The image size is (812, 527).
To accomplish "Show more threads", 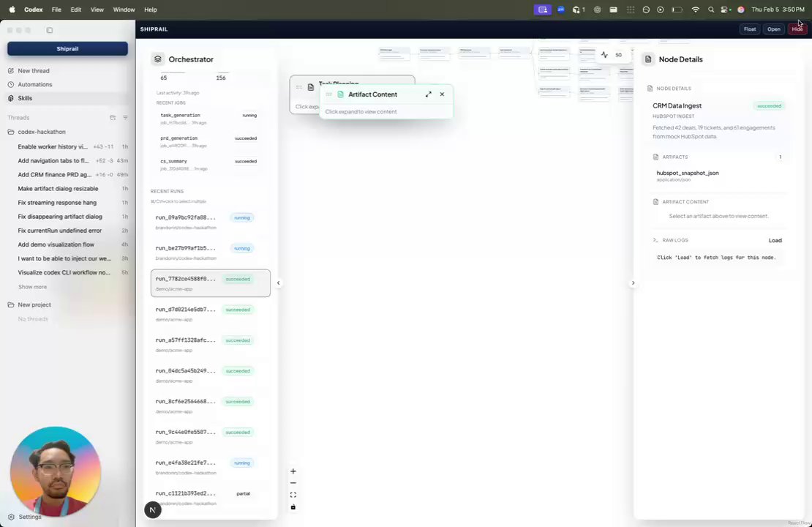I will (x=33, y=287).
